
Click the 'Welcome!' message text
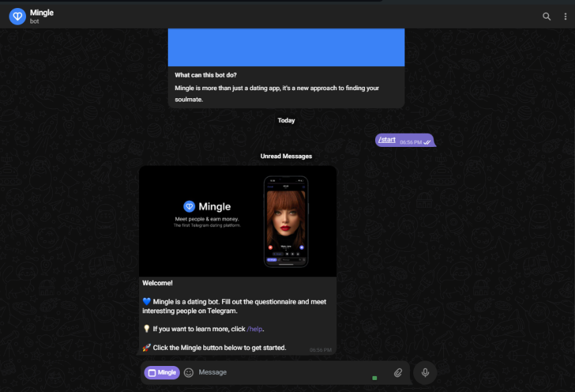coord(157,283)
